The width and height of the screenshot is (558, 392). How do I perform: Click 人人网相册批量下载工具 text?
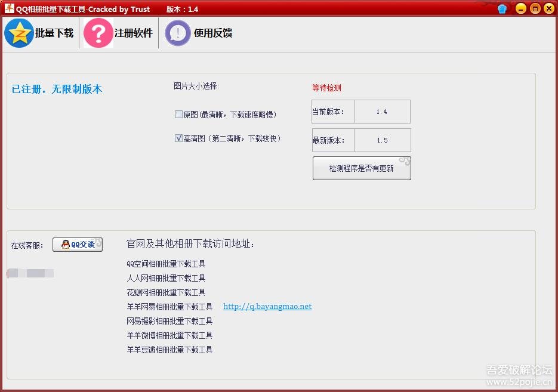(x=166, y=278)
